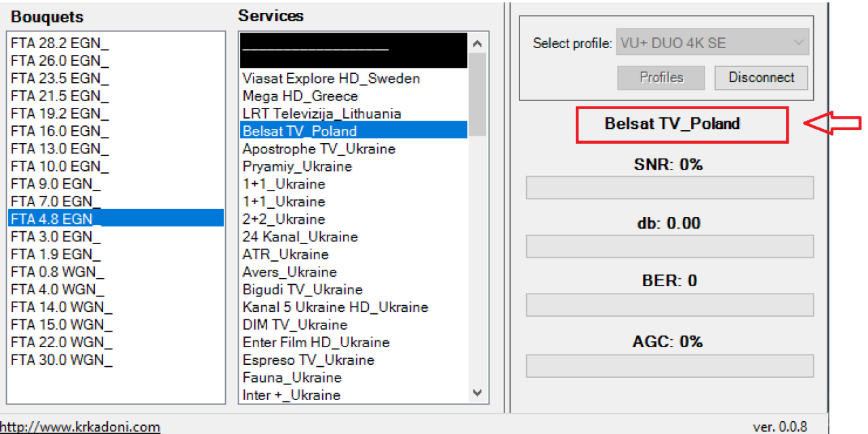Open the krkadoni.com website link
The image size is (868, 434).
pyautogui.click(x=80, y=427)
